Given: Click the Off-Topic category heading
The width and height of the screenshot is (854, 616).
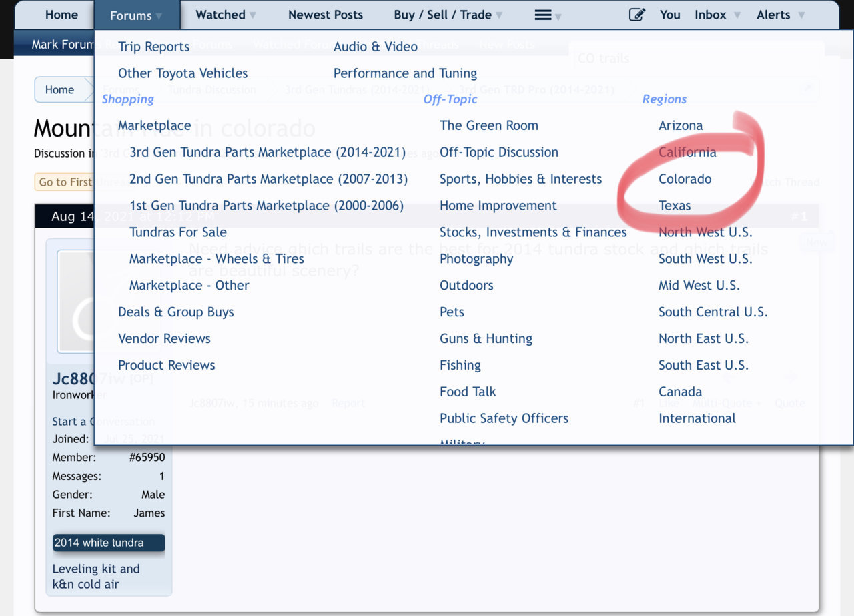Looking at the screenshot, I should [x=450, y=99].
